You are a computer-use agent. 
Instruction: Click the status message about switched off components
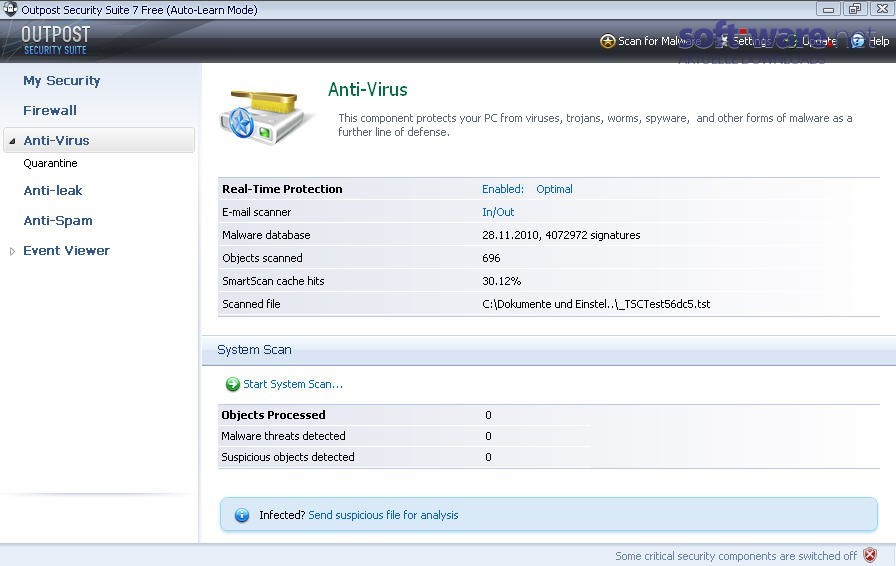(736, 556)
